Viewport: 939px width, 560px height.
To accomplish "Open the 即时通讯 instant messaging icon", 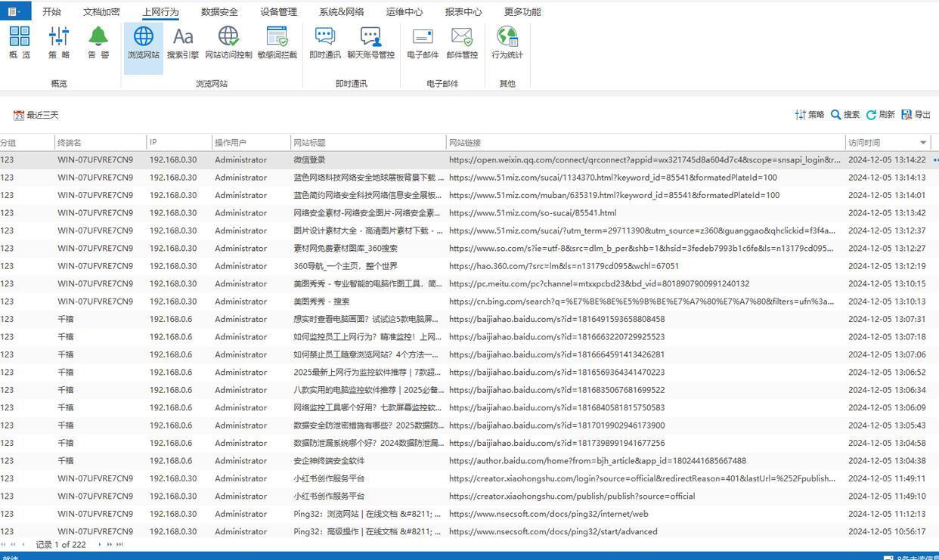I will 325,42.
